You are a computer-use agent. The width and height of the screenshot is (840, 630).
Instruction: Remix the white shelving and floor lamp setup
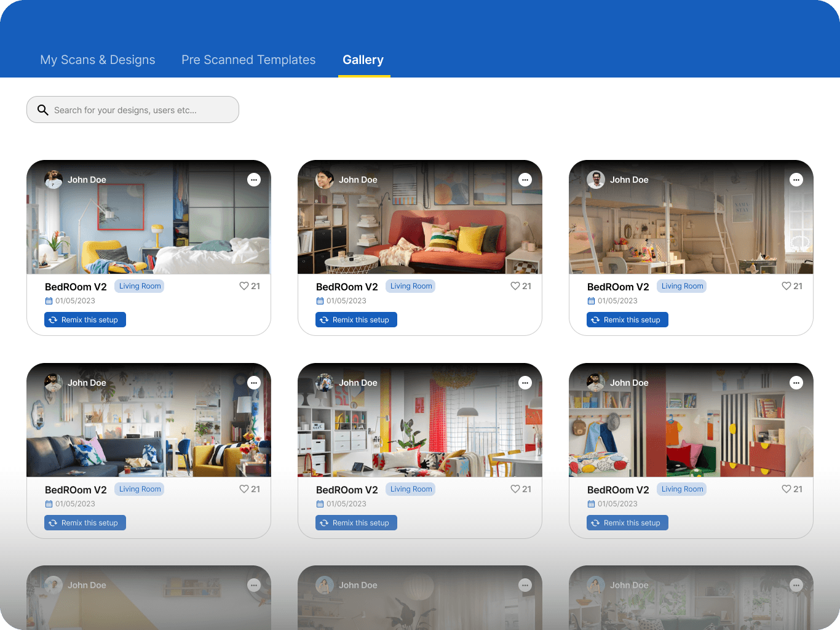356,523
